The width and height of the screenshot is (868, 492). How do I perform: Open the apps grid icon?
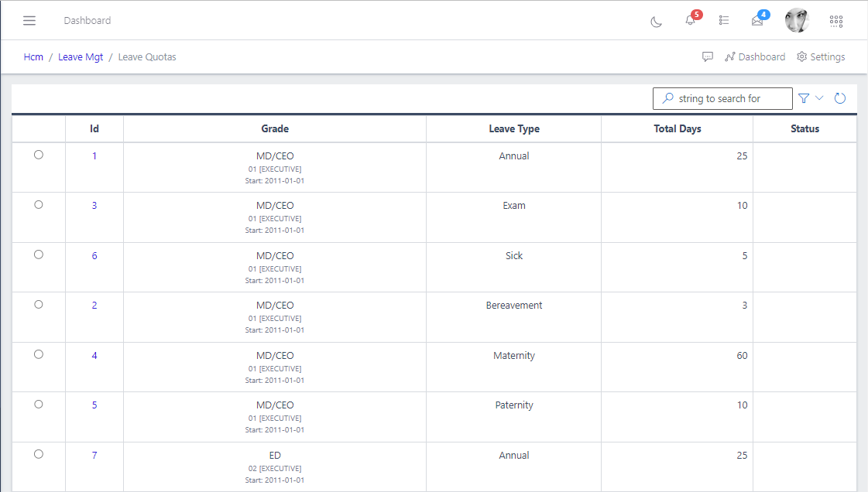tap(836, 21)
